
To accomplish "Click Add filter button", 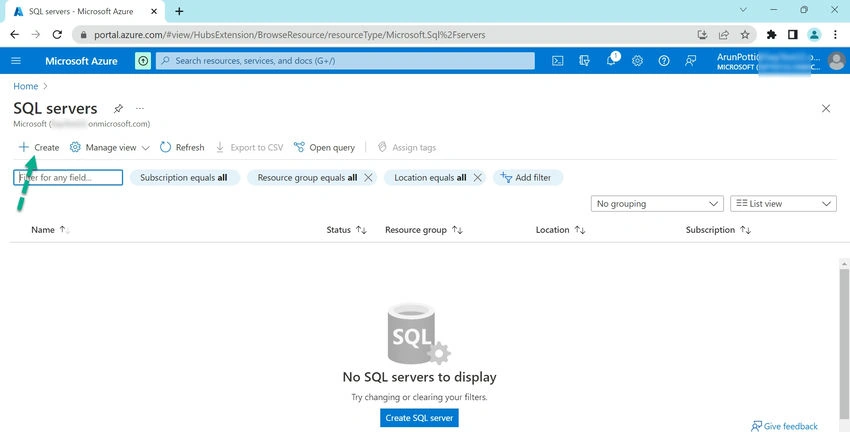I will click(527, 177).
